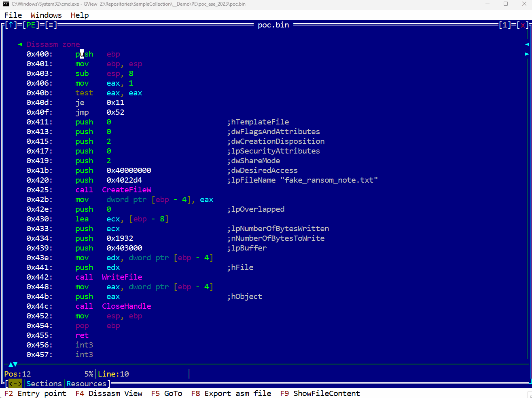Click the ;hFile comment
Screen dimensions: 532x398
240,267
